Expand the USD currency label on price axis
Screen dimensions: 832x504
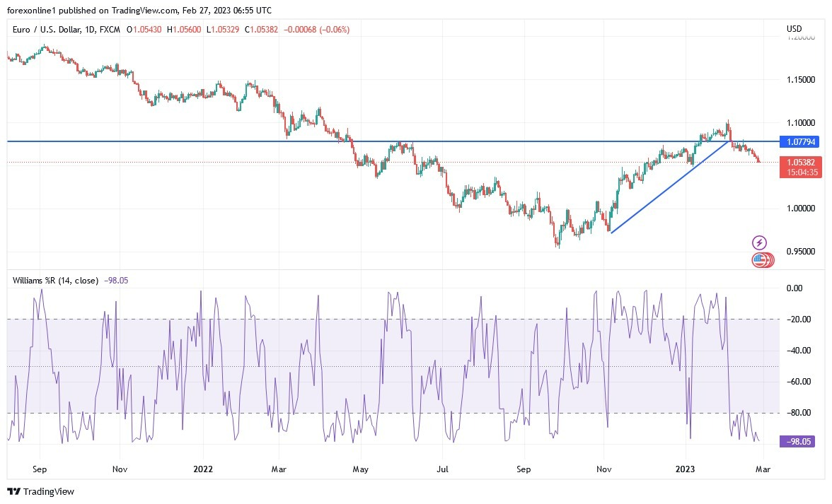tap(794, 29)
